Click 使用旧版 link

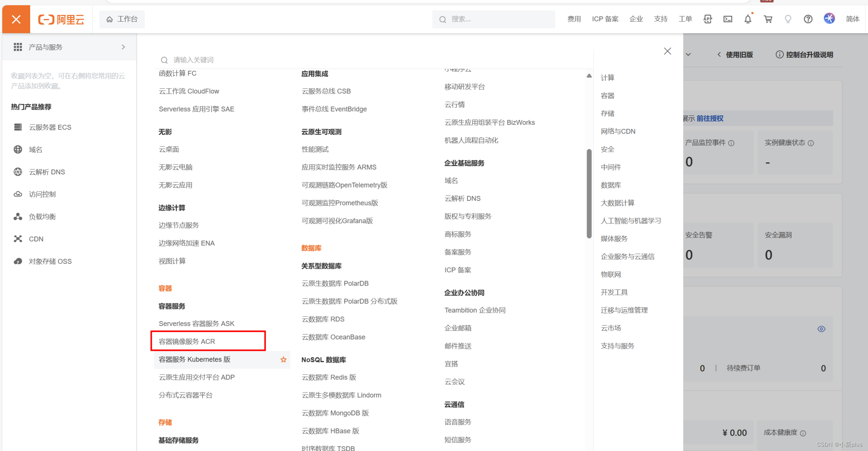tap(739, 55)
